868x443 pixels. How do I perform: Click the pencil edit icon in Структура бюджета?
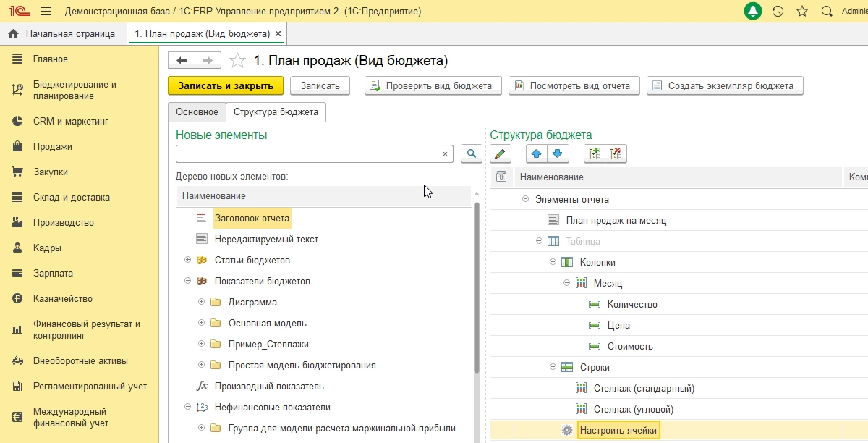501,153
